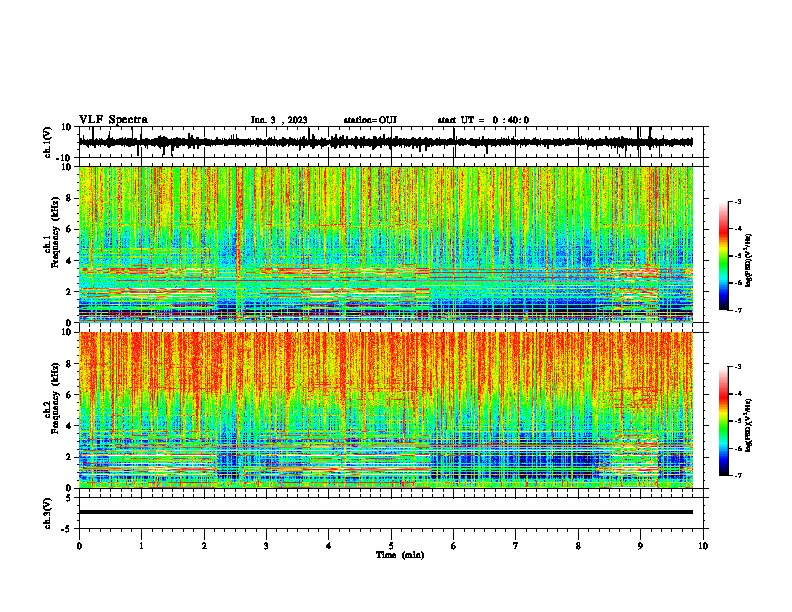792x612 pixels.
Task: Click the ch.1 voltage waveform trace
Action: click(385, 142)
